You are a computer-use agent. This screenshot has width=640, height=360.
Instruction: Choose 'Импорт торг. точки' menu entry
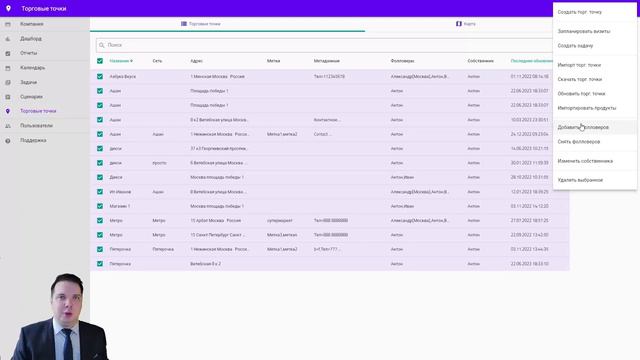(579, 65)
